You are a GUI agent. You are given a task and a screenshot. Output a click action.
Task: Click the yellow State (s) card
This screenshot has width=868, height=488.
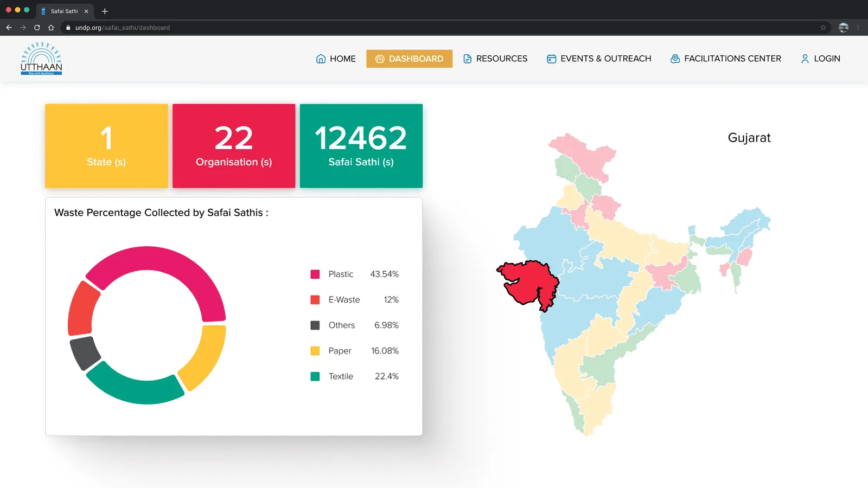click(x=106, y=146)
